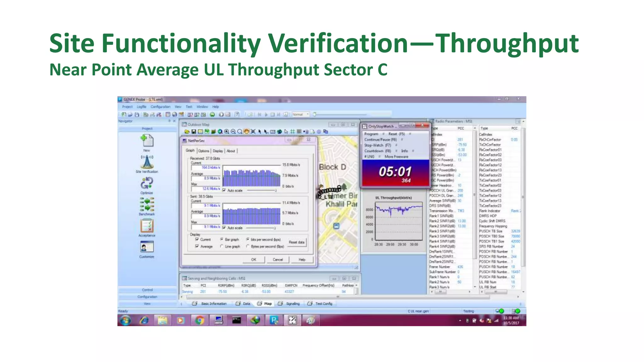The image size is (644, 362).
Task: Click the save disk icon in Outdoor Map toolbar
Action: coord(194,131)
